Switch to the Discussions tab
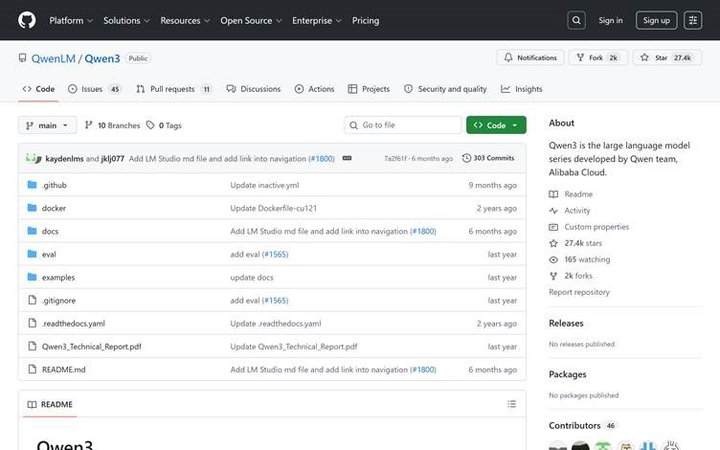 point(253,89)
